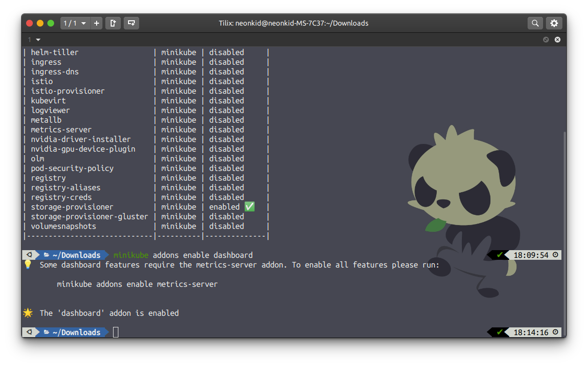Click the clock icon next to 18:09:54
588x367 pixels.
(555, 255)
